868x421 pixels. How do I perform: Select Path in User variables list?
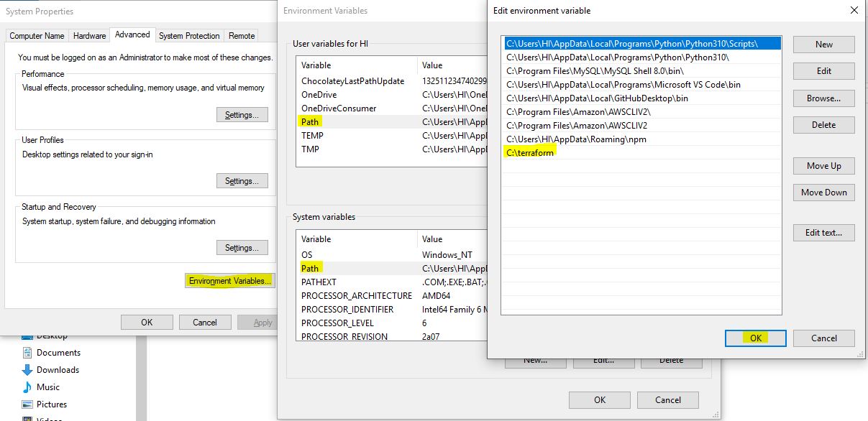[x=310, y=122]
